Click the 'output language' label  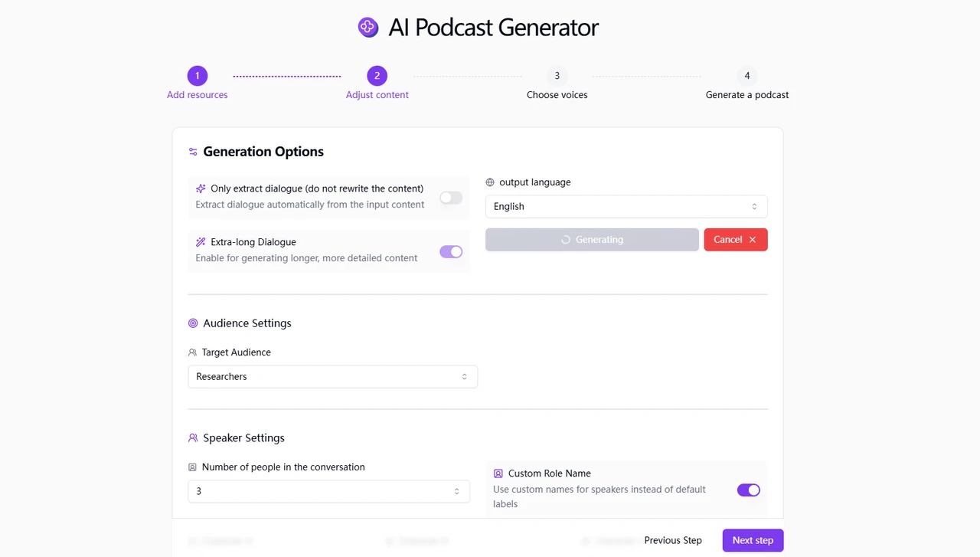[x=535, y=182]
